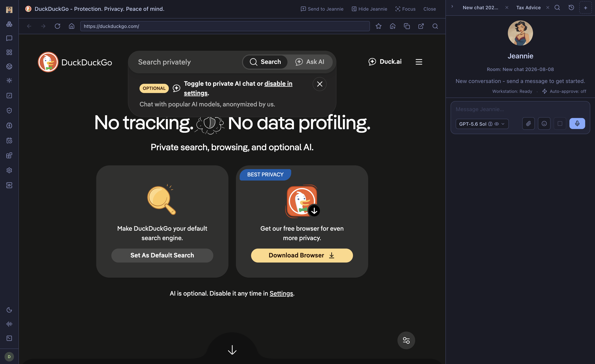Click the set-as-home icon with plus
The image size is (595, 364).
click(x=393, y=26)
